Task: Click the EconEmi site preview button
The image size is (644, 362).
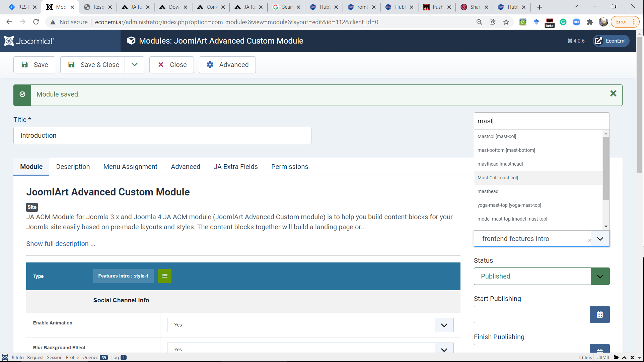Action: (611, 41)
